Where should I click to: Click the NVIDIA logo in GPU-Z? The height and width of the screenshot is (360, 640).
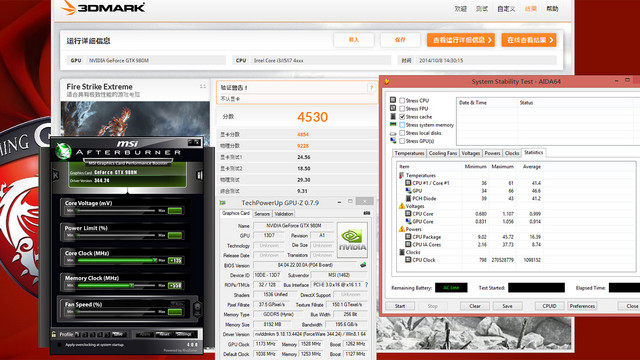click(352, 240)
